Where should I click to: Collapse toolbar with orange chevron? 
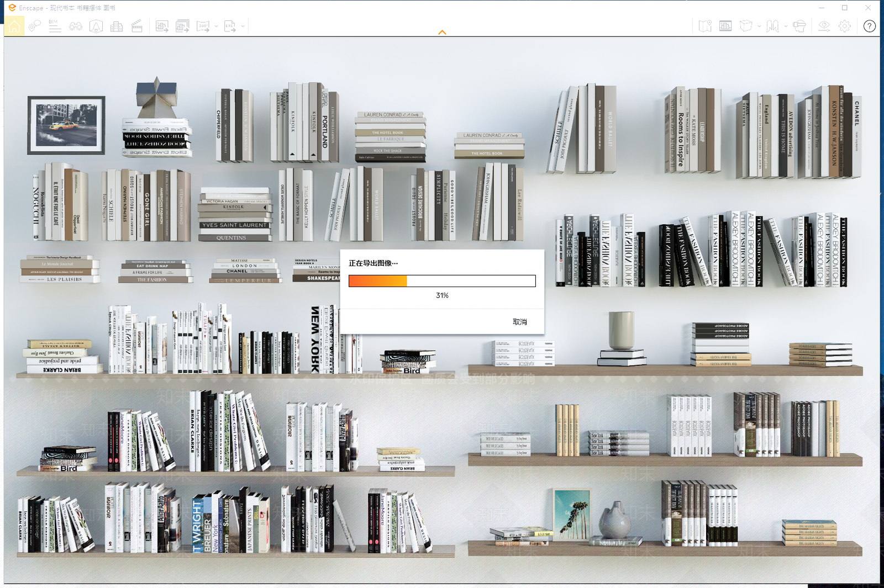click(x=442, y=33)
